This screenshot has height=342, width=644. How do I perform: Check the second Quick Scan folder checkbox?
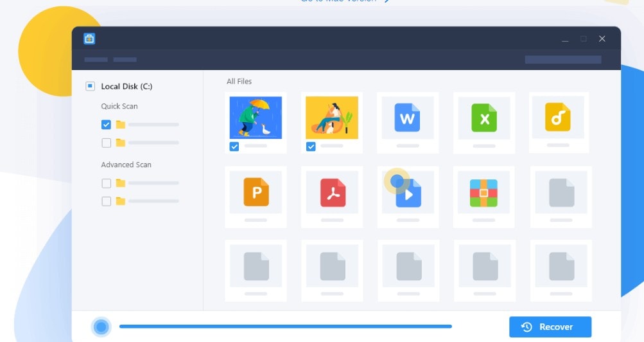click(x=106, y=143)
